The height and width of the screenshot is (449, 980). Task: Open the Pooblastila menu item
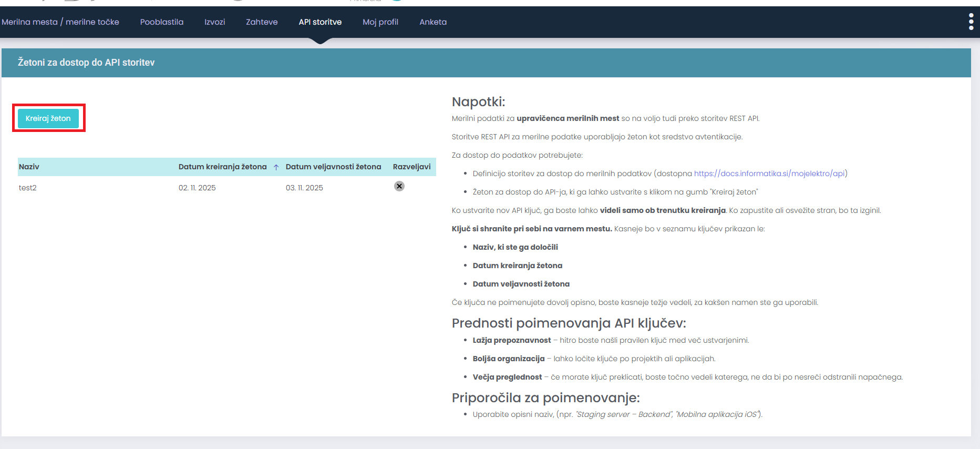pyautogui.click(x=162, y=22)
